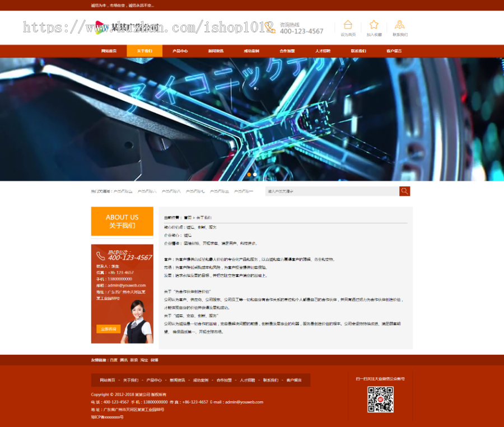
Task: Click the 联系我们 person icon in header
Action: click(399, 25)
